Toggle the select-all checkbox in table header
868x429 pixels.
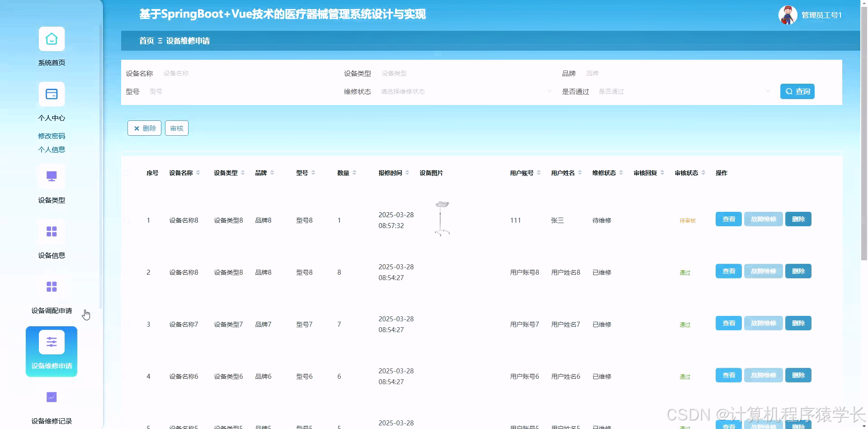[x=127, y=172]
